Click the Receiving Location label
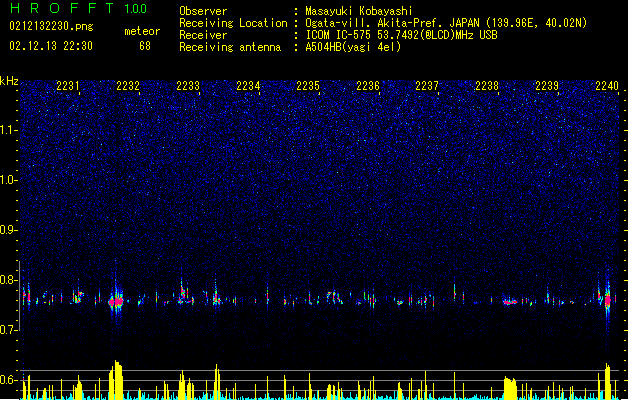Screen dimensions: 629x400 coord(233,23)
